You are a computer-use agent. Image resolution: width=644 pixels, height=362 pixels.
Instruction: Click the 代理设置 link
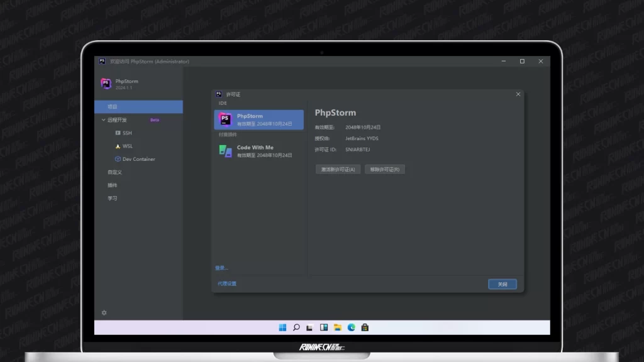click(x=227, y=284)
